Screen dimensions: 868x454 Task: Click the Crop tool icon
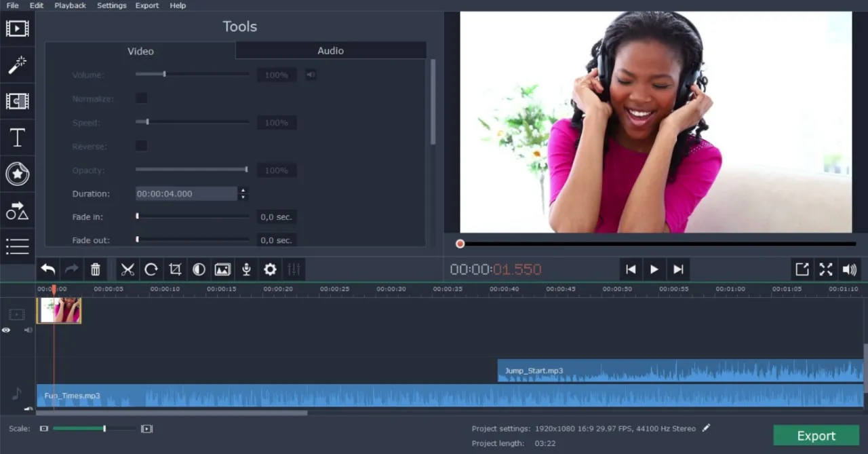coord(175,269)
